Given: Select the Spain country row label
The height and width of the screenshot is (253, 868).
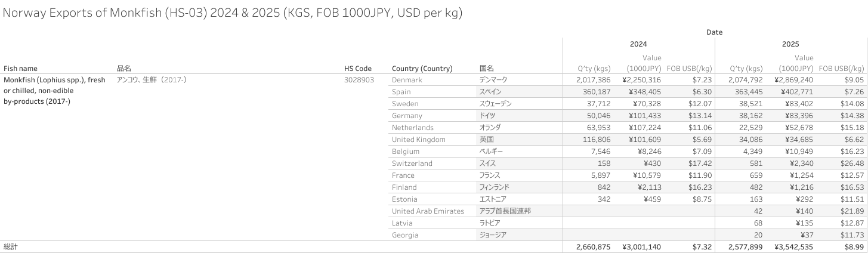Looking at the screenshot, I should coord(401,92).
